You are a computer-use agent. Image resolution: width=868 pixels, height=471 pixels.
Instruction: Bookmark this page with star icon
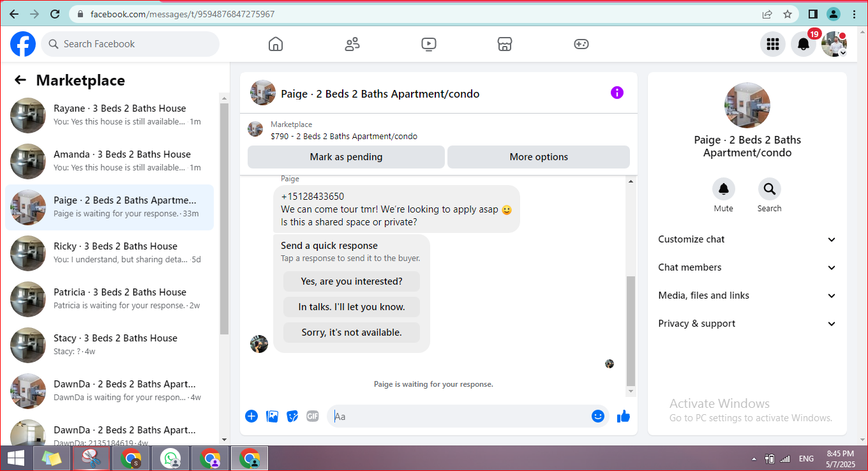point(788,13)
